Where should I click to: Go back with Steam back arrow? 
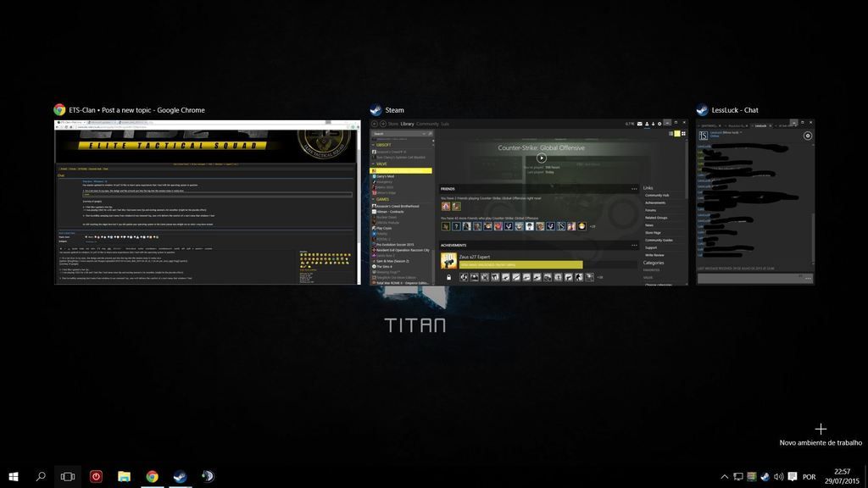[x=375, y=124]
